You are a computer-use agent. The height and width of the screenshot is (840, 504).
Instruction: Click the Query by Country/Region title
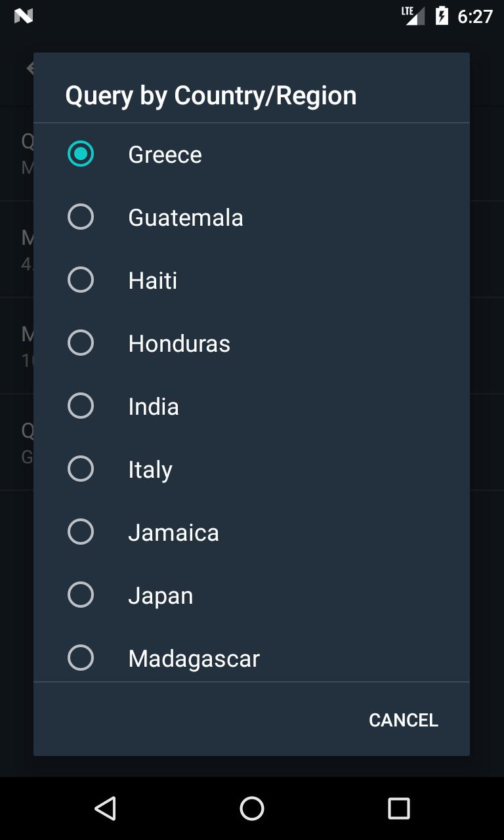pyautogui.click(x=211, y=96)
